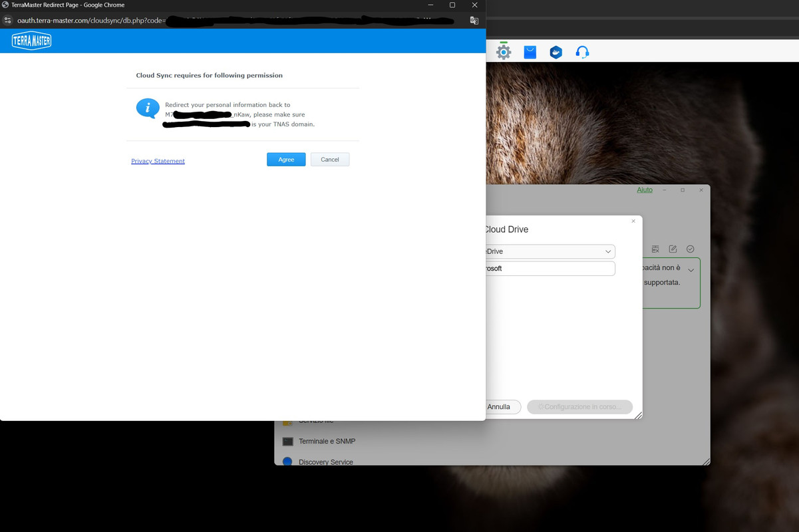
Task: Open the Aiuto help link
Action: pos(645,190)
